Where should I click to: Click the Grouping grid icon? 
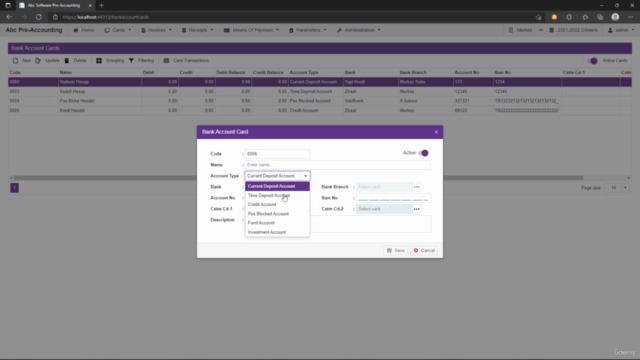pyautogui.click(x=99, y=60)
